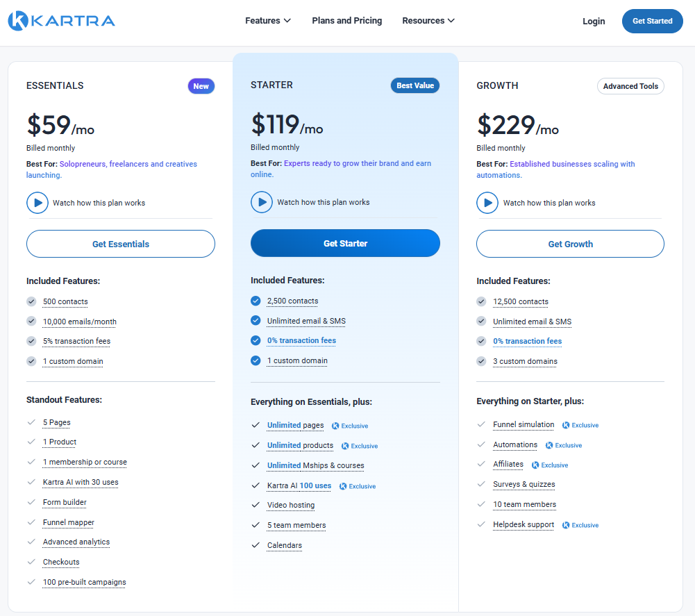Click the Login link

594,21
